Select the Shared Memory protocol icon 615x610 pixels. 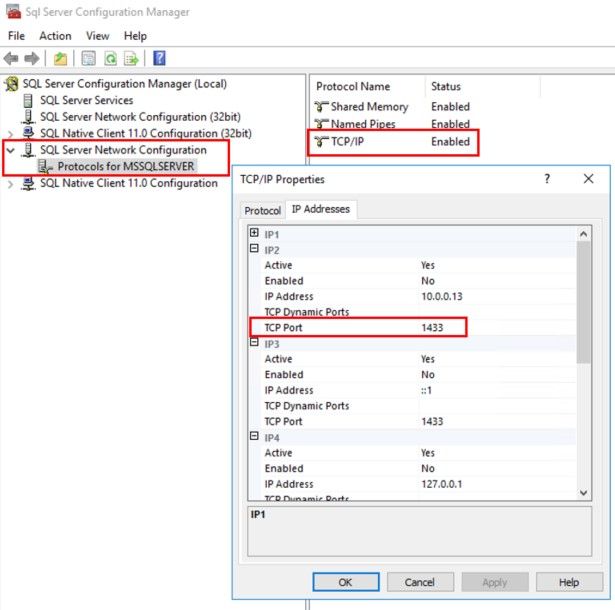[321, 107]
